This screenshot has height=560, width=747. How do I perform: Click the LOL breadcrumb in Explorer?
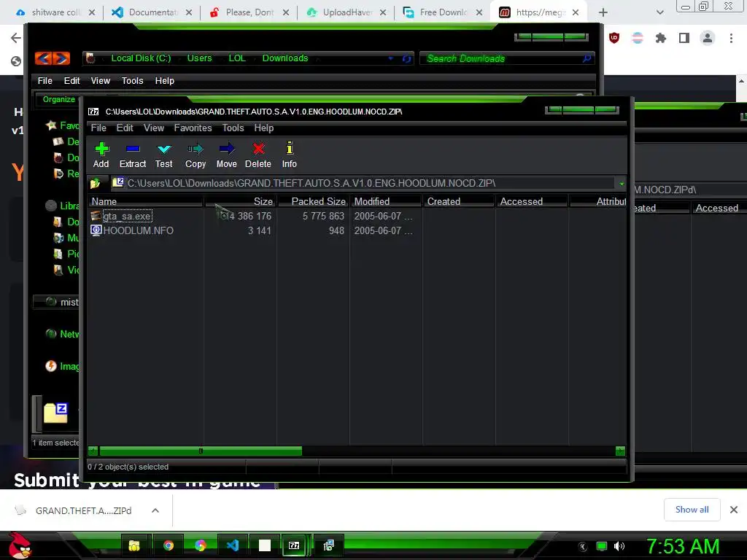pyautogui.click(x=237, y=58)
